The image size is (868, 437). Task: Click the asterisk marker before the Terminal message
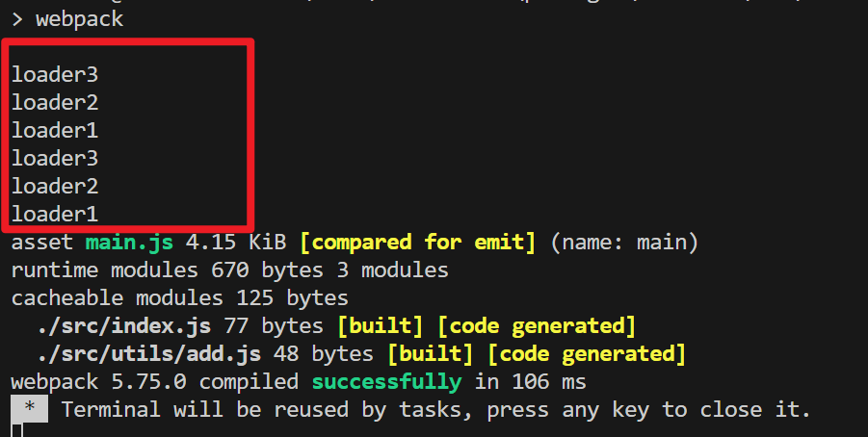(x=30, y=409)
